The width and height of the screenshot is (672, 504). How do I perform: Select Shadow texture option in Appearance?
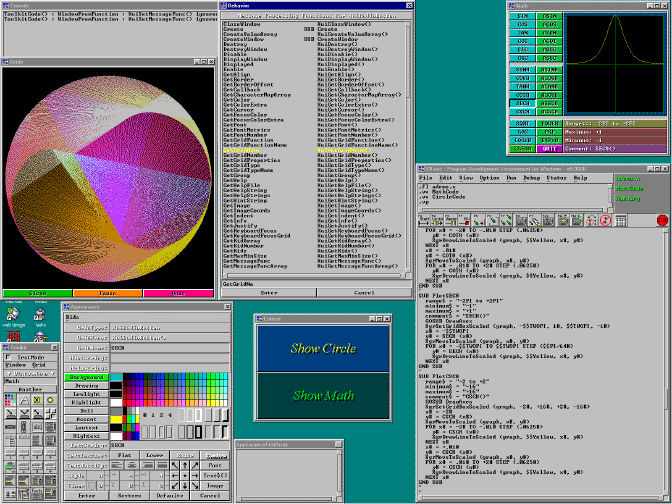tap(215, 456)
